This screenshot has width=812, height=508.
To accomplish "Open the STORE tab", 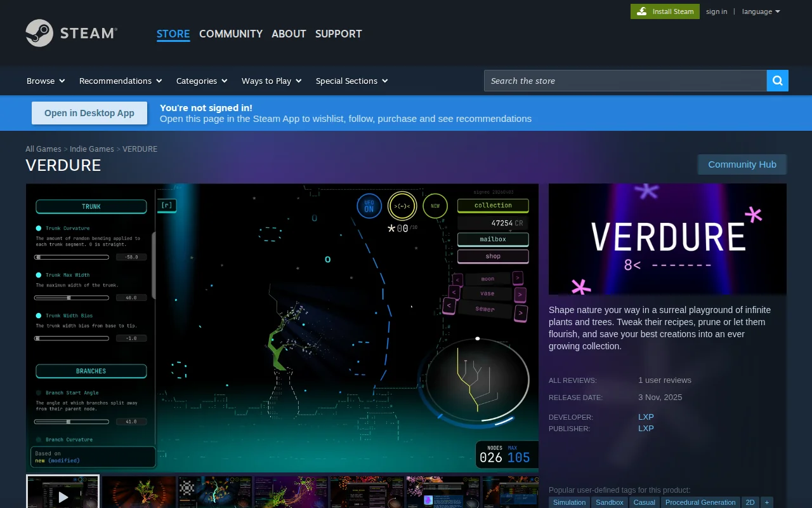I will pyautogui.click(x=173, y=34).
